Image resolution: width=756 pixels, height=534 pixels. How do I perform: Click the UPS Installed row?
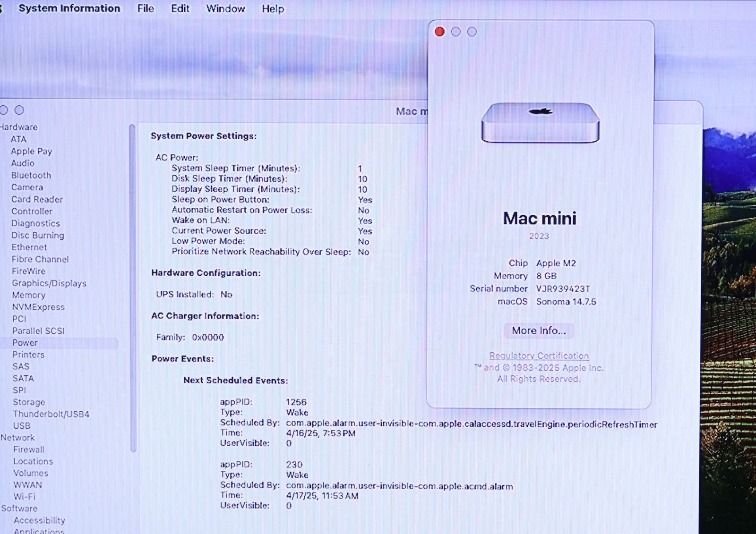(194, 294)
